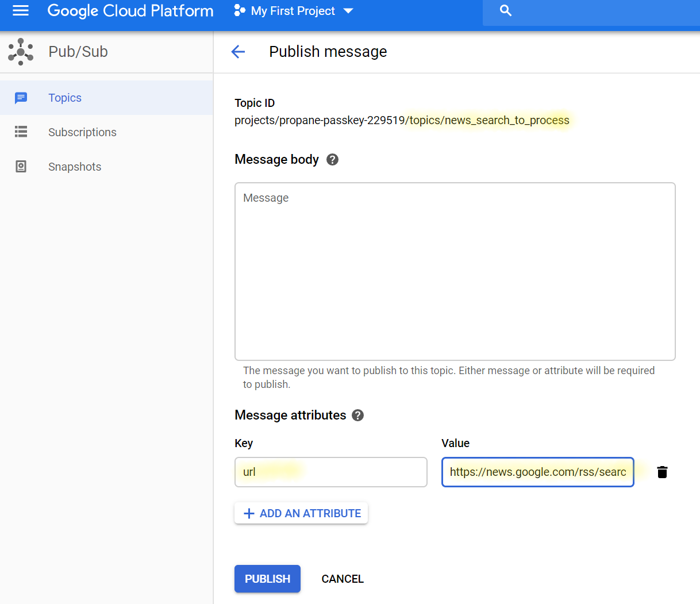Click the Subscriptions list icon
The image size is (700, 604).
coord(21,132)
